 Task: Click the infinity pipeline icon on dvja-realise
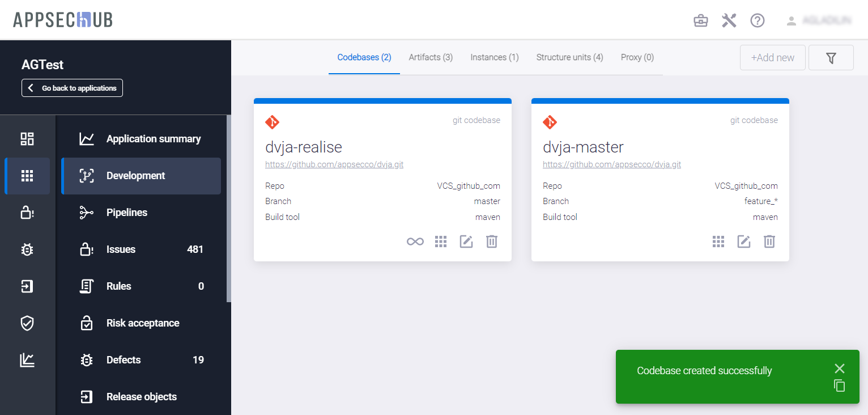click(415, 242)
